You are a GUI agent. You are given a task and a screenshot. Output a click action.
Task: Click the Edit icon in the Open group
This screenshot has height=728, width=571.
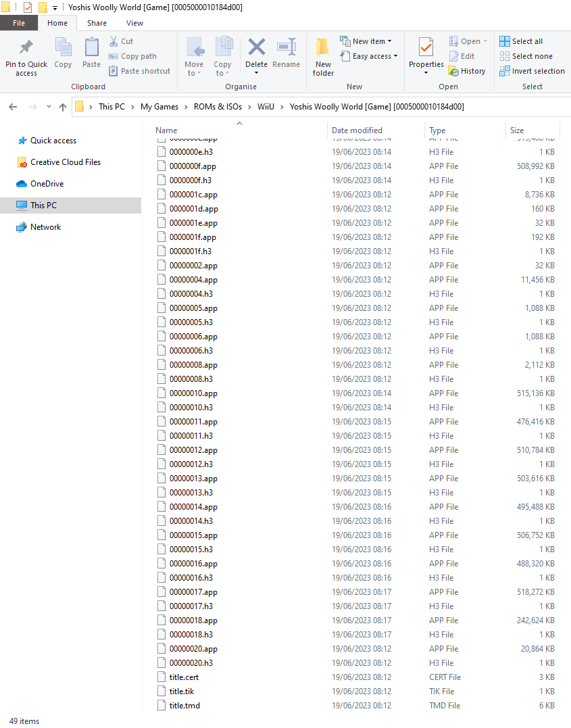pos(453,56)
